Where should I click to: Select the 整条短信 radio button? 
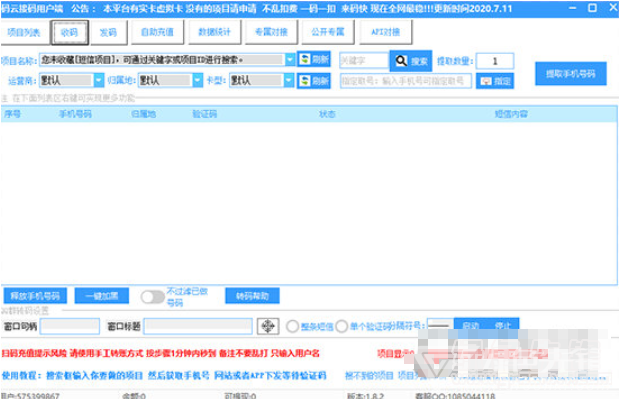(x=293, y=326)
